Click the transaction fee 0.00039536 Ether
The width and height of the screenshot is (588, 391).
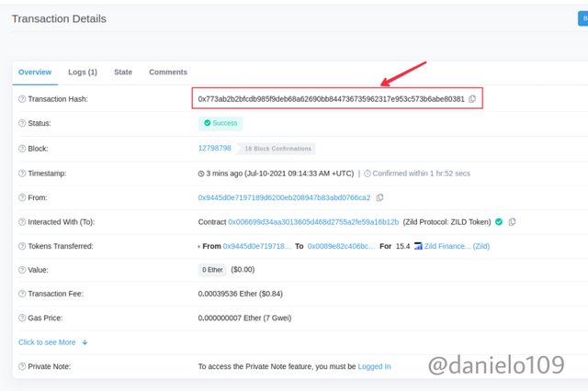[241, 294]
